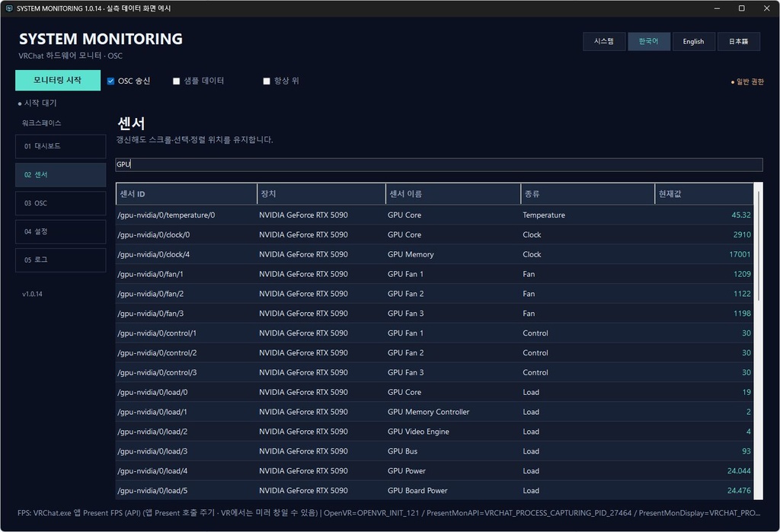The width and height of the screenshot is (780, 532).
Task: Click the current value 17001
Action: click(740, 254)
